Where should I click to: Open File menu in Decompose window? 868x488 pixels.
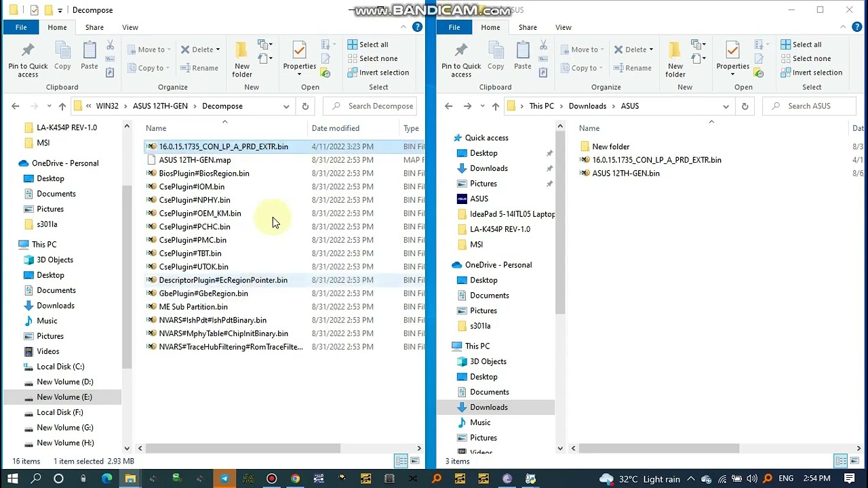tap(21, 27)
